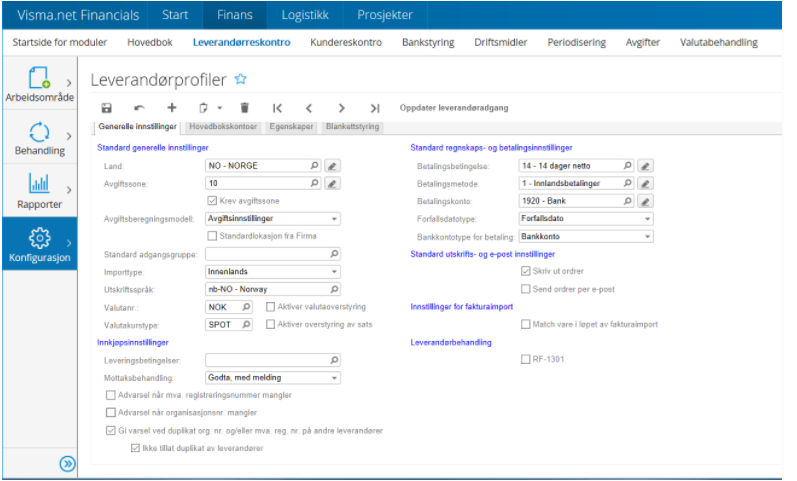Enable Send ordrer per e-post checkbox

526,289
